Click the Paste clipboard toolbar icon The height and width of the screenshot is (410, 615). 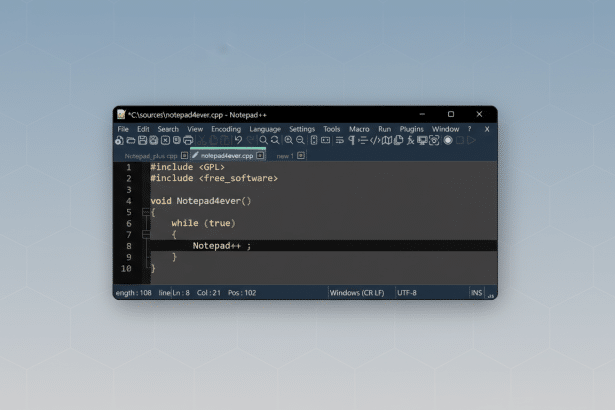click(x=225, y=140)
